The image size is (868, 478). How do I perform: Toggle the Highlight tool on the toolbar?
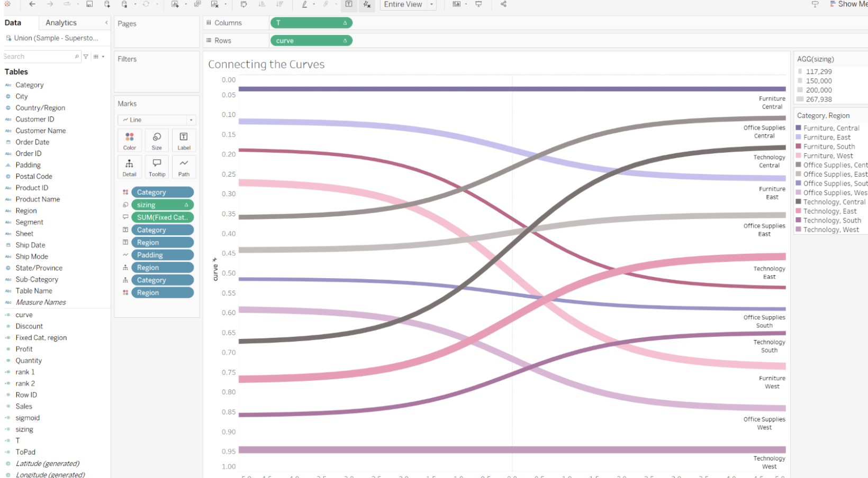(305, 5)
